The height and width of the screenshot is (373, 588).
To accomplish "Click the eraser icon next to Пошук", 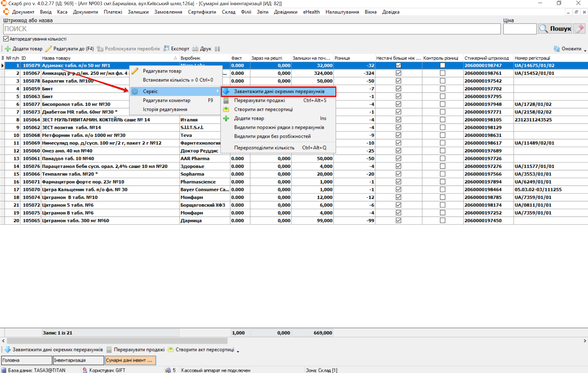I will 579,29.
